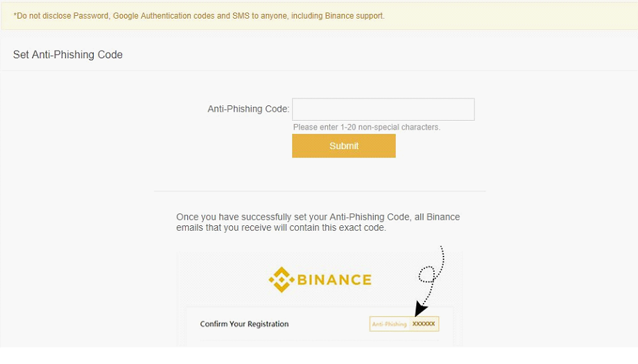Click the password disclosure warning text
Screen dimensions: 638x364
(198, 15)
